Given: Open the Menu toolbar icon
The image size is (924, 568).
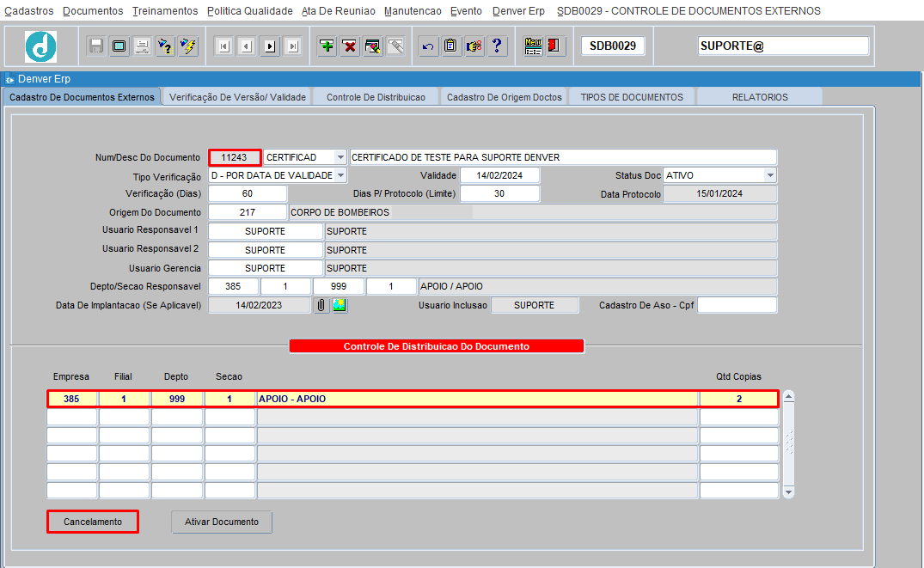Looking at the screenshot, I should (x=533, y=46).
